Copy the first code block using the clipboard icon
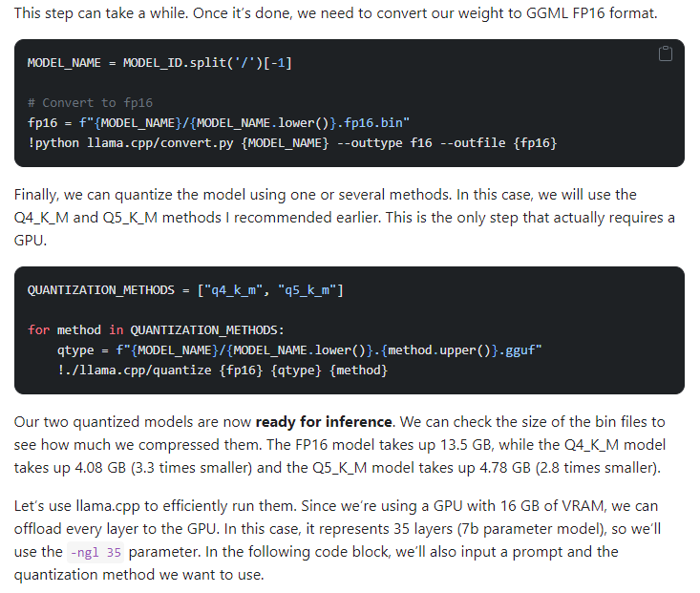This screenshot has height=593, width=700. click(666, 54)
